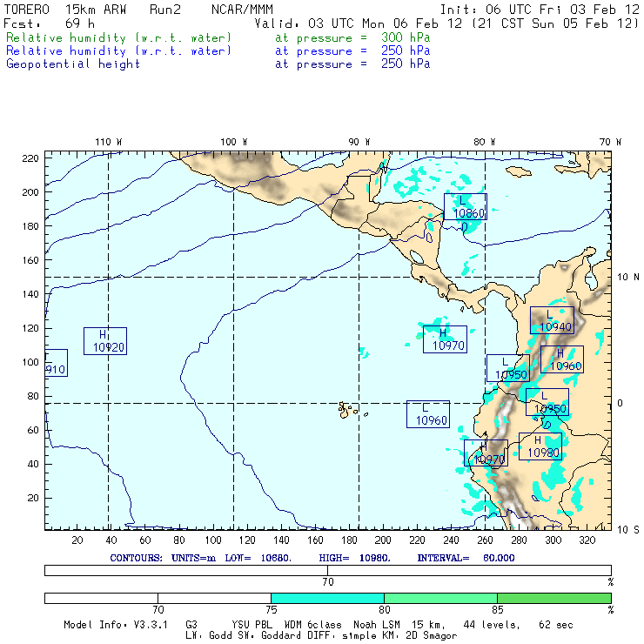Click the '320' tick on the bottom axis
Screen dimensions: 644x644
pos(587,540)
